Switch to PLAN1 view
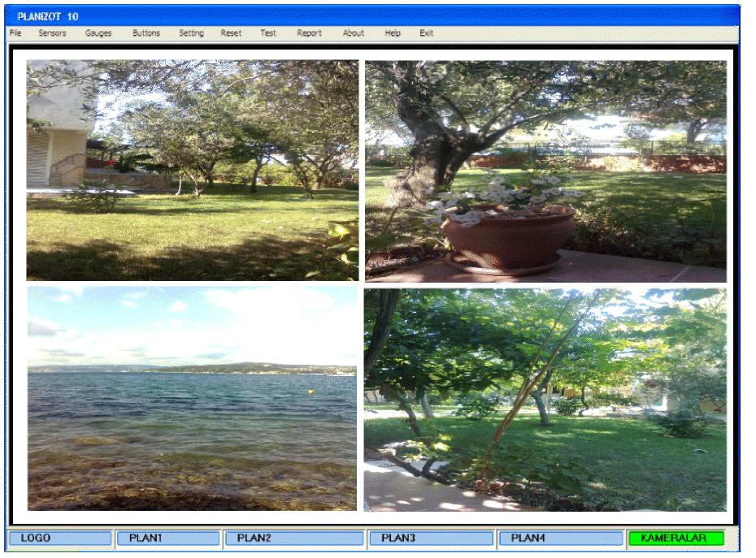This screenshot has height=558, width=756. click(x=168, y=539)
